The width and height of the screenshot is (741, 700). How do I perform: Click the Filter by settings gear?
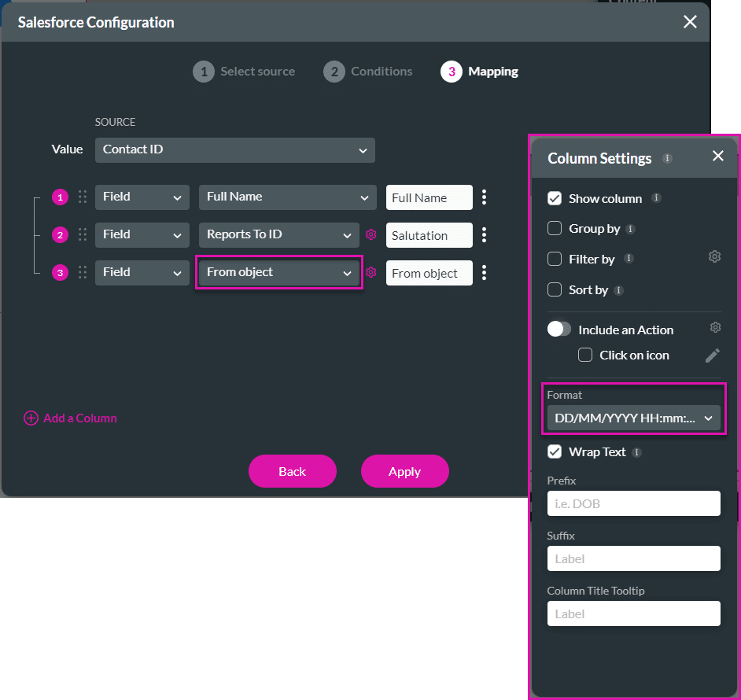tap(714, 256)
